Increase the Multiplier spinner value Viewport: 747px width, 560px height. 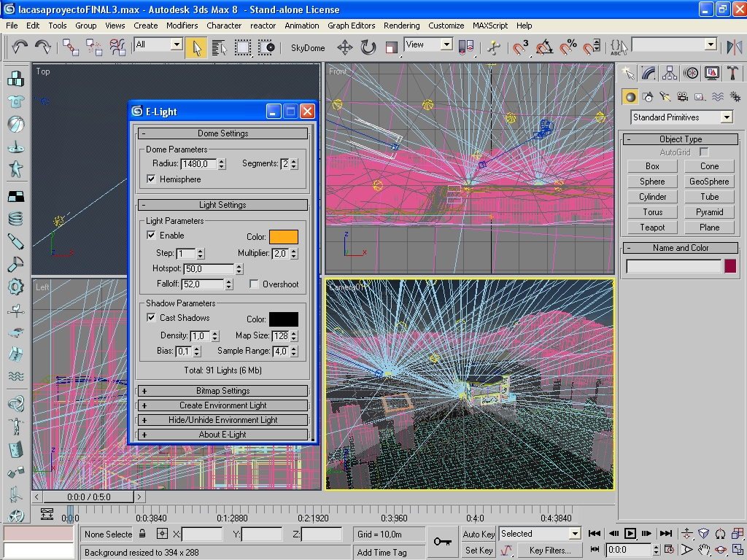pos(294,251)
